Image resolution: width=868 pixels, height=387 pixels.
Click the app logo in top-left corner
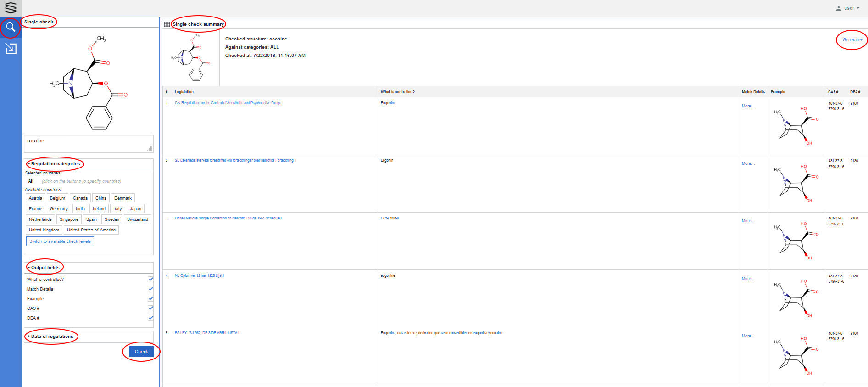[11, 8]
